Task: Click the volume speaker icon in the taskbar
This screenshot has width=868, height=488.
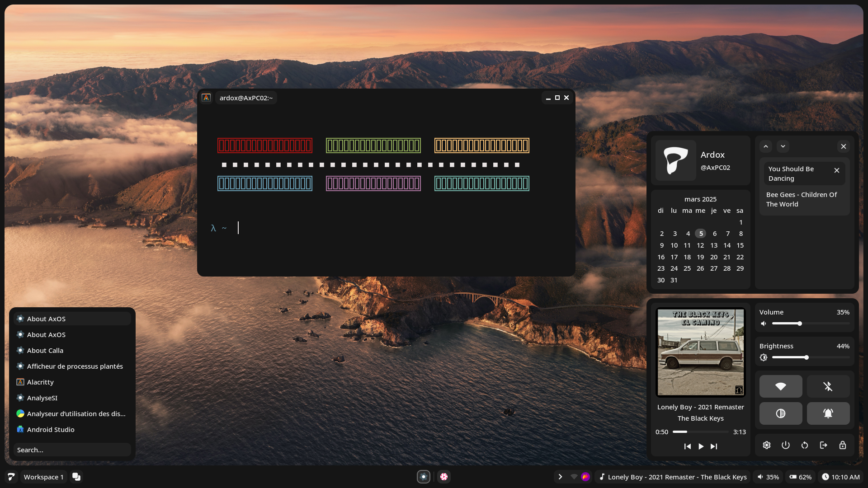Action: click(x=760, y=477)
